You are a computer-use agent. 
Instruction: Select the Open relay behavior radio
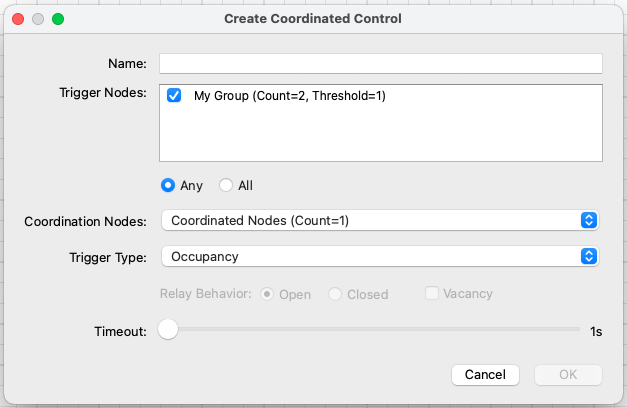point(268,294)
